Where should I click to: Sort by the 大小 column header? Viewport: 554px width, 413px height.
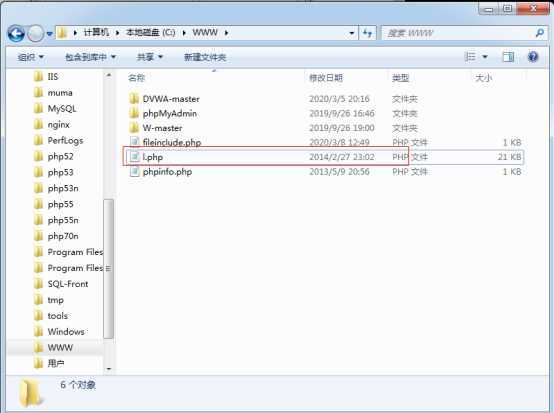[484, 78]
